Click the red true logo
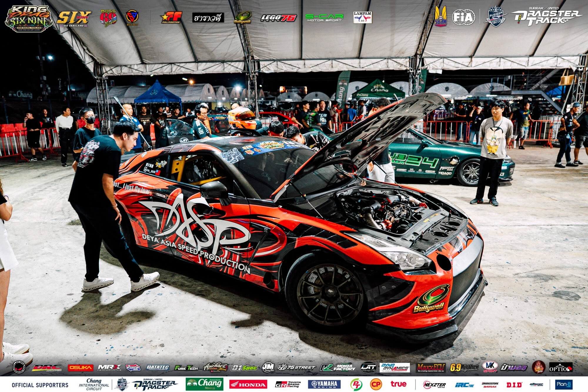This screenshot has width=588, height=392. pyautogui.click(x=398, y=384)
